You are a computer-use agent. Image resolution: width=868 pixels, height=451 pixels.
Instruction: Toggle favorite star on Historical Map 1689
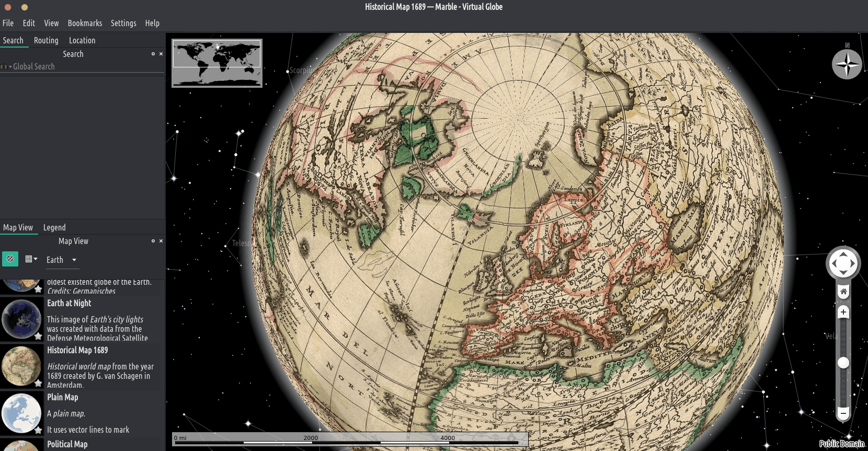(x=38, y=383)
